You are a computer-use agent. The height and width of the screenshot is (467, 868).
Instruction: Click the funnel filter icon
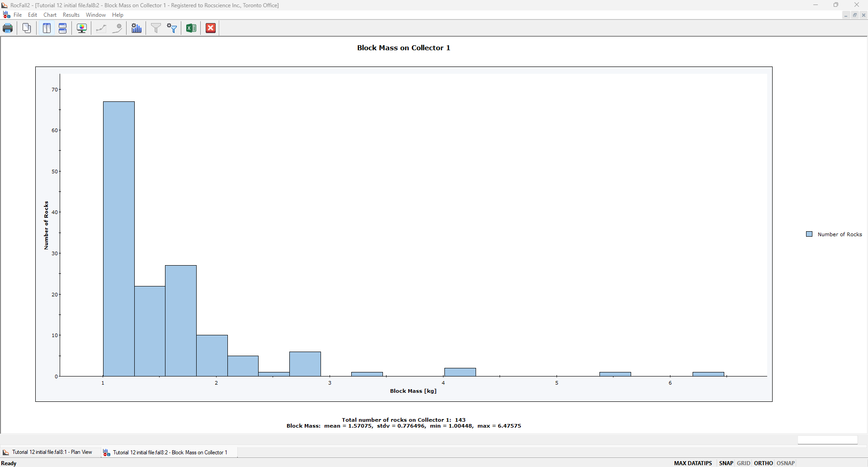156,28
